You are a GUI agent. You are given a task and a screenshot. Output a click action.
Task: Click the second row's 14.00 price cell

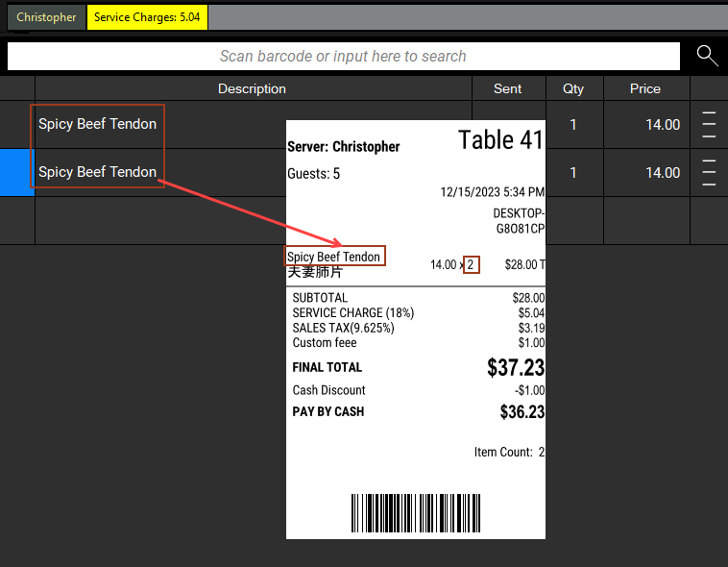(x=662, y=173)
